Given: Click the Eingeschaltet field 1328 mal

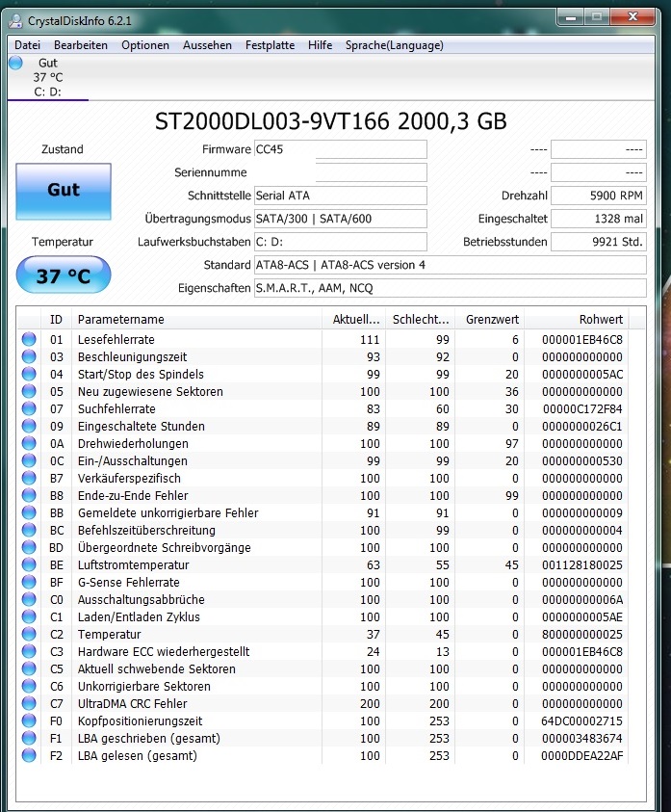Looking at the screenshot, I should pyautogui.click(x=599, y=219).
